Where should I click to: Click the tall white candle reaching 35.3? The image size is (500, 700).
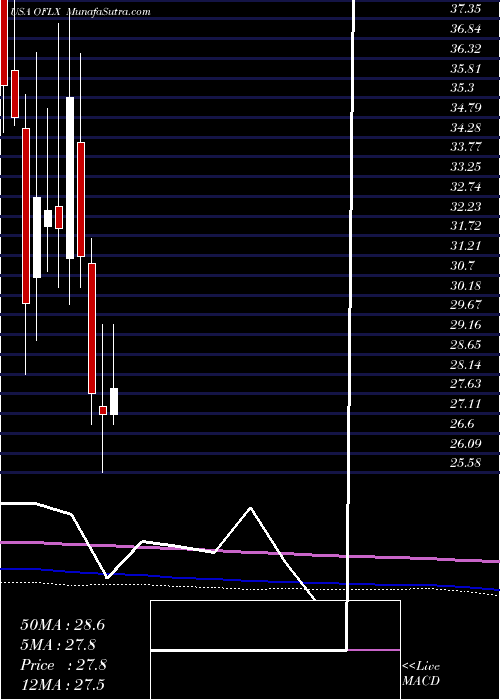pos(70,178)
